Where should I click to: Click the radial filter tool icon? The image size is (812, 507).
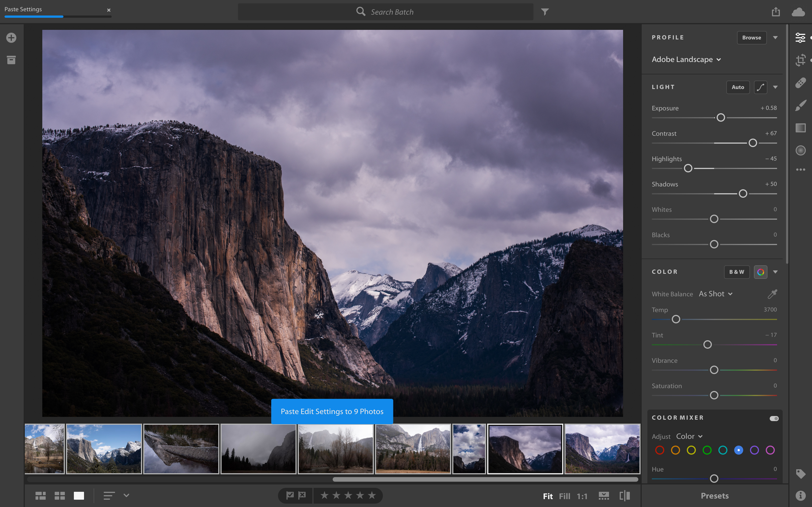point(801,150)
